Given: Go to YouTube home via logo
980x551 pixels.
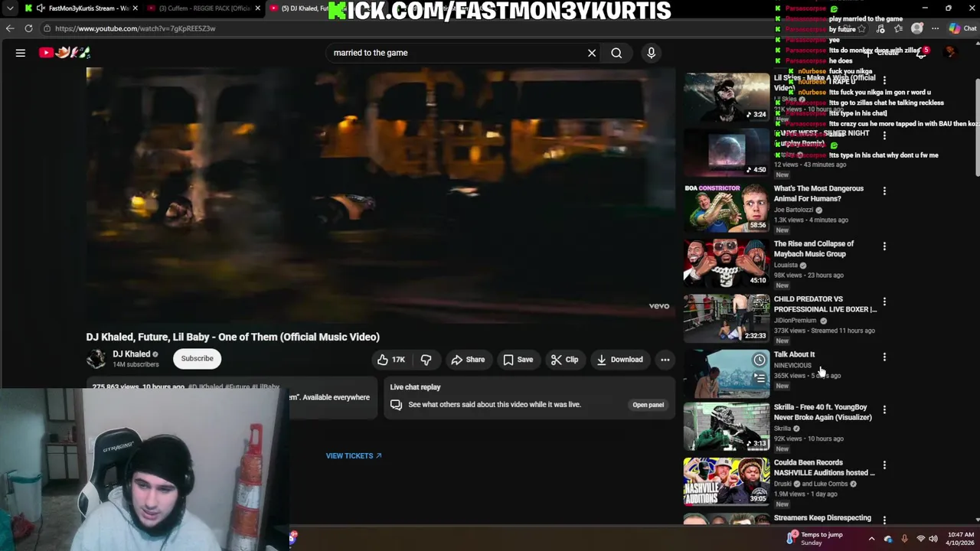Looking at the screenshot, I should 65,53.
